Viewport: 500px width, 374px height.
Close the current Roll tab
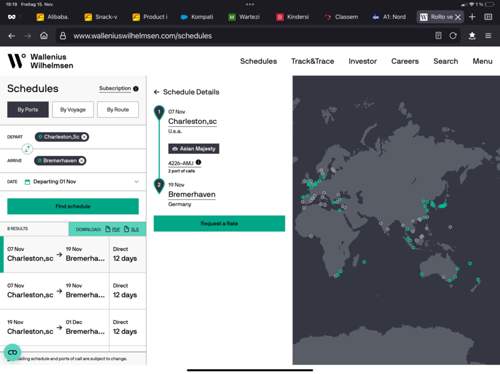458,17
